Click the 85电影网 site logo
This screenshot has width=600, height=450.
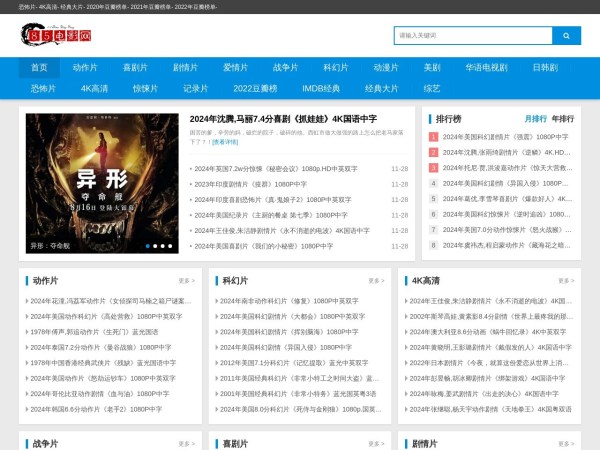coord(56,37)
